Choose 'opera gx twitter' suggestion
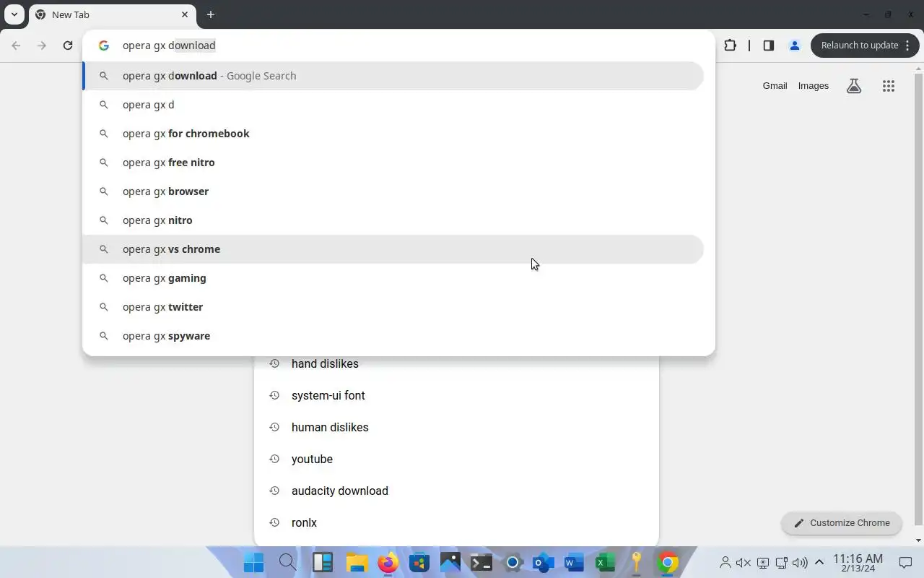This screenshot has width=924, height=578. [x=393, y=307]
